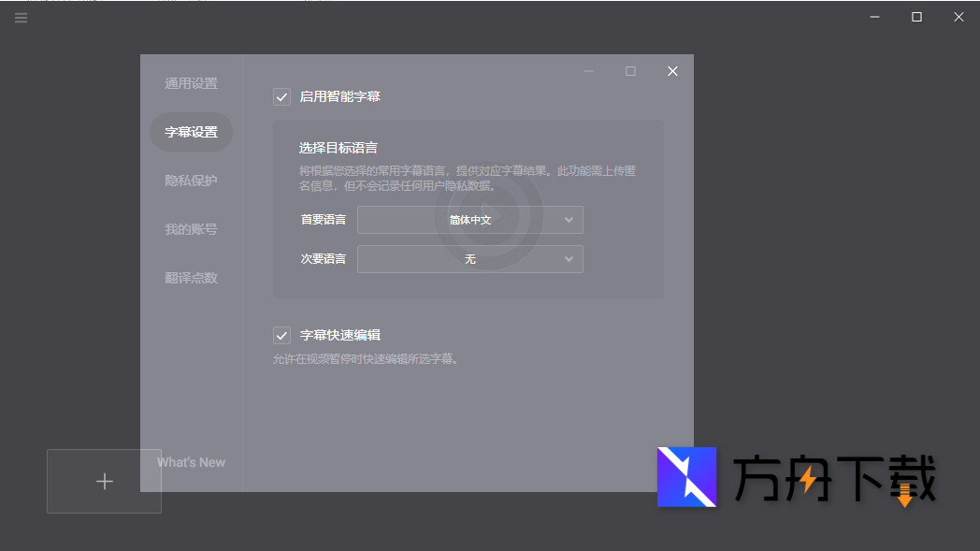Open the 隐私保护 settings tab

tap(191, 180)
